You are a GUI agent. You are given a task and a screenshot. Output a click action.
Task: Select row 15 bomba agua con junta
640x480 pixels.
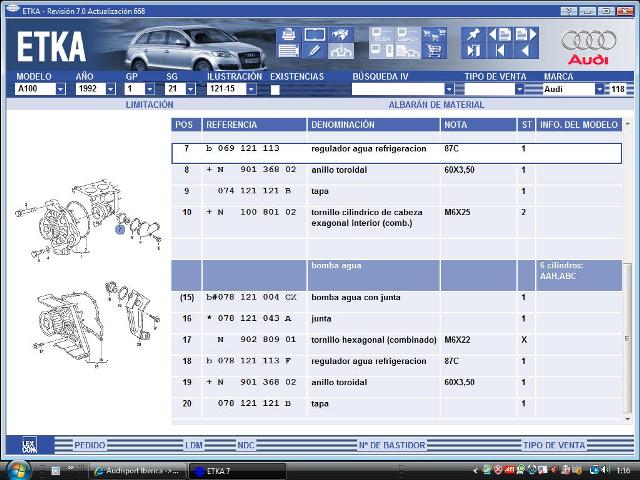pyautogui.click(x=396, y=302)
